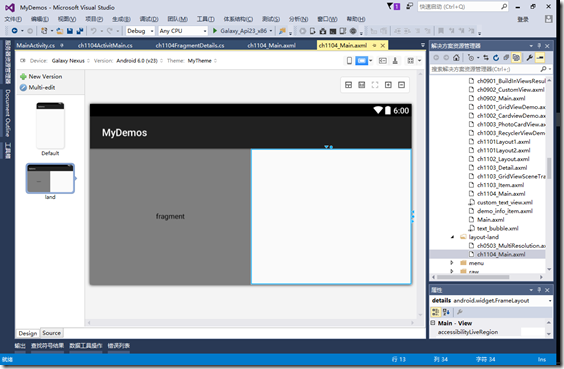Image resolution: width=564 pixels, height=369 pixels.
Task: Click the Undo arrow icon
Action: pos(94,31)
